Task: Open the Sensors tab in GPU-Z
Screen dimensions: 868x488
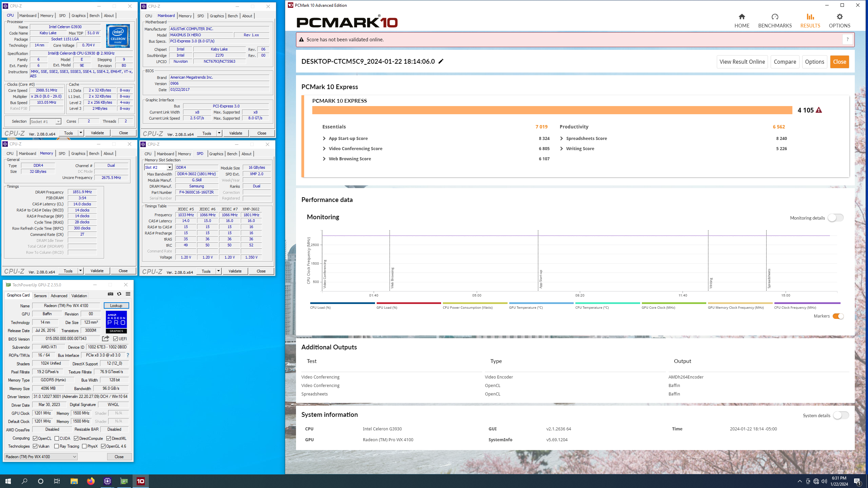Action: click(40, 296)
